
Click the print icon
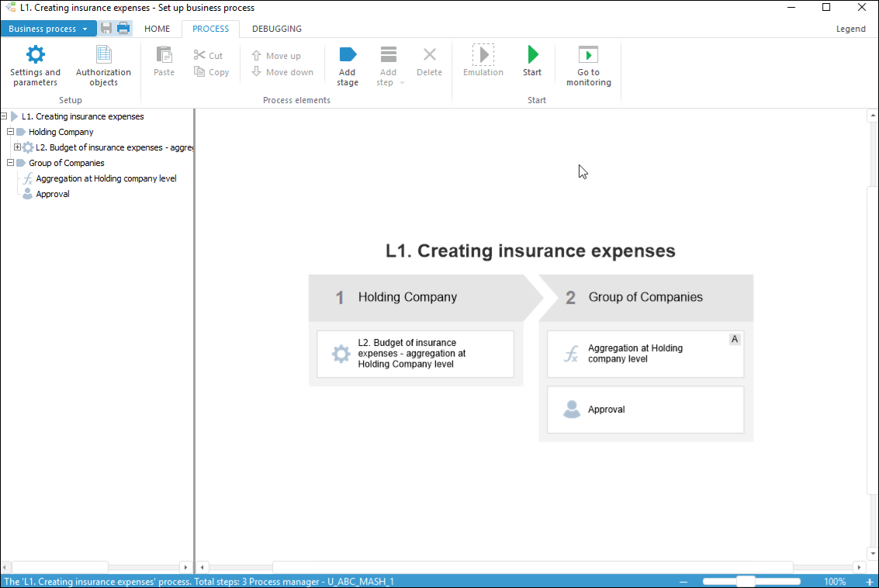pos(123,29)
